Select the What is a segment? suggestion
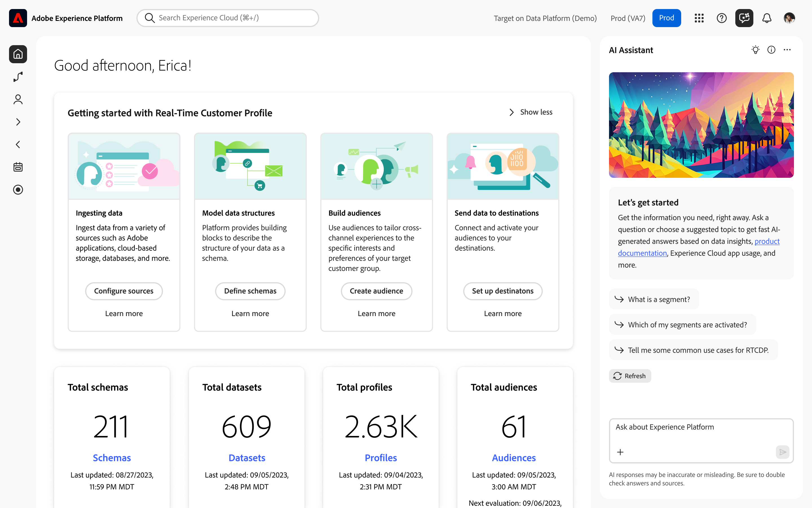This screenshot has height=508, width=812. point(654,299)
